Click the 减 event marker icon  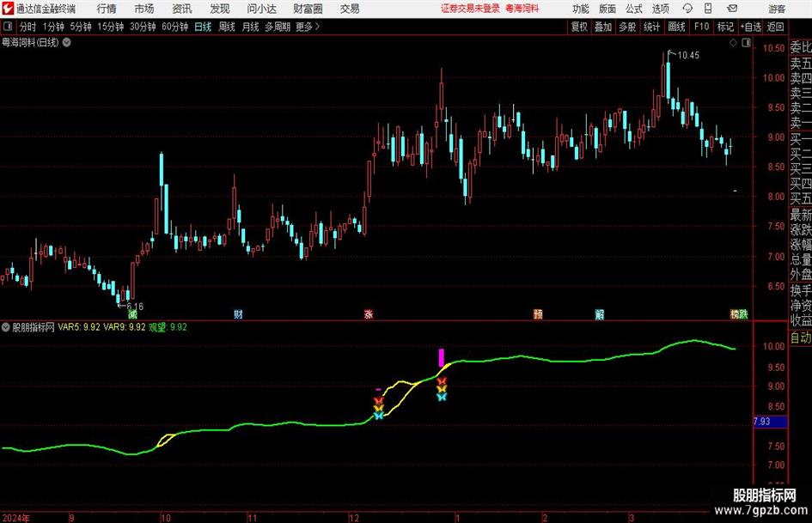tap(132, 314)
